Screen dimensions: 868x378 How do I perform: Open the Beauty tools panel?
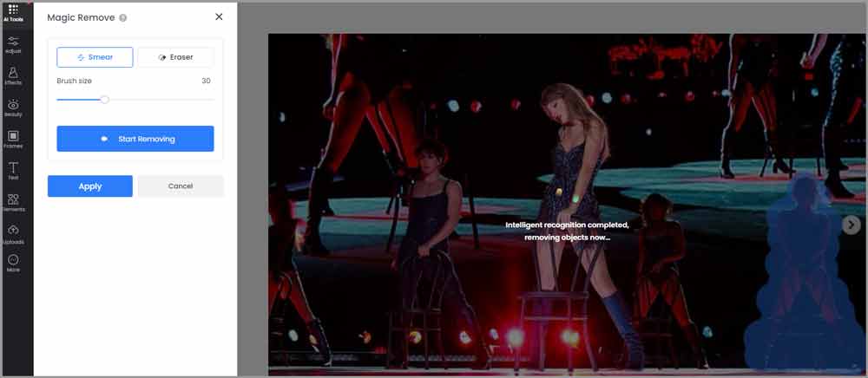tap(13, 108)
